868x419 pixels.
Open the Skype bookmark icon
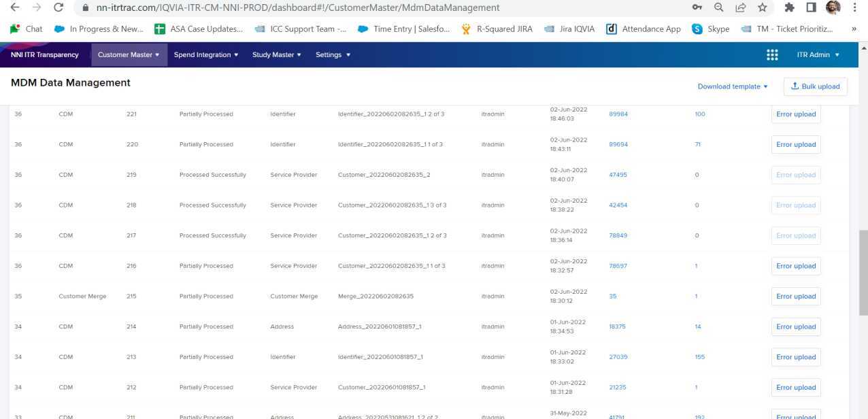coord(696,29)
